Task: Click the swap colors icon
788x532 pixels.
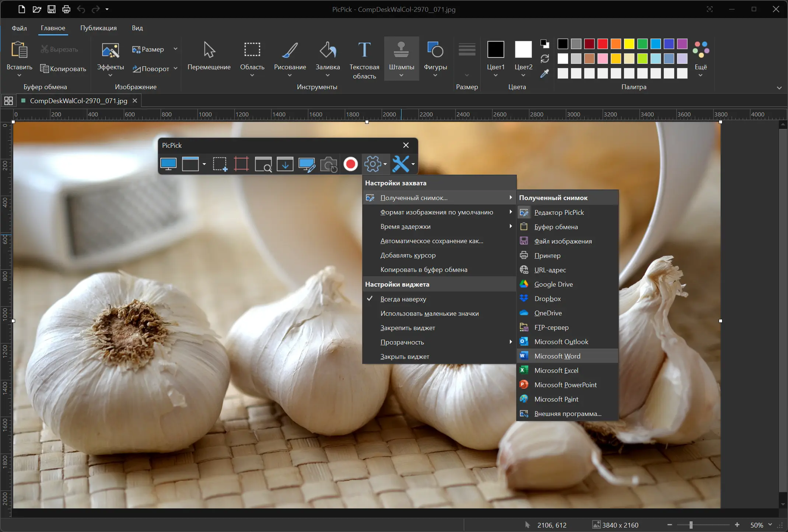Action: (x=544, y=59)
